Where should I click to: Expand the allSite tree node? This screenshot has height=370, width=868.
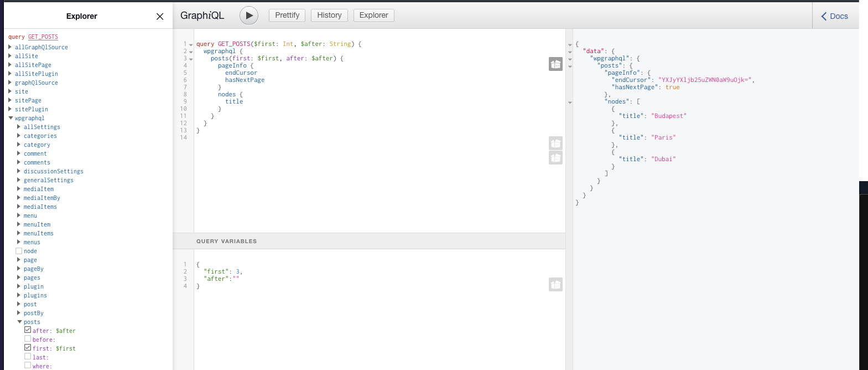[x=10, y=56]
